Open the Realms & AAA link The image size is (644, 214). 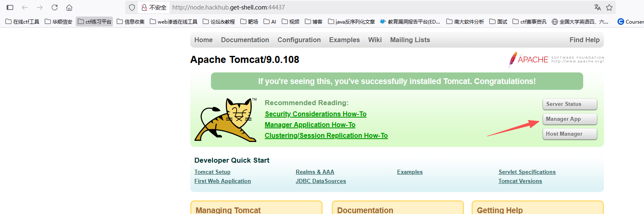tap(315, 172)
